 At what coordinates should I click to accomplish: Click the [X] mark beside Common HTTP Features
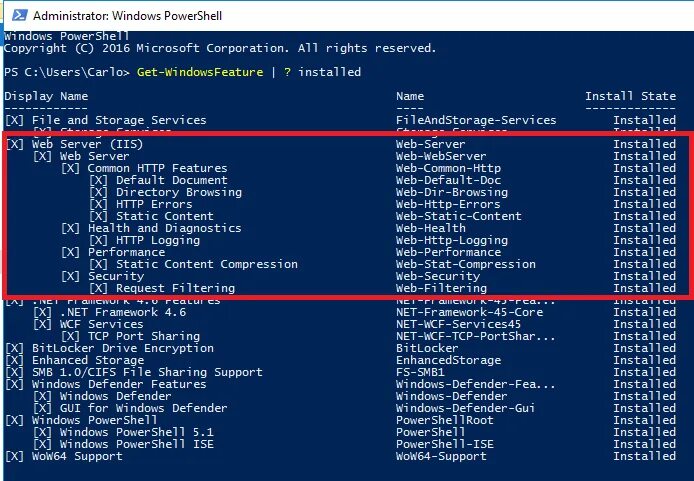(x=70, y=168)
